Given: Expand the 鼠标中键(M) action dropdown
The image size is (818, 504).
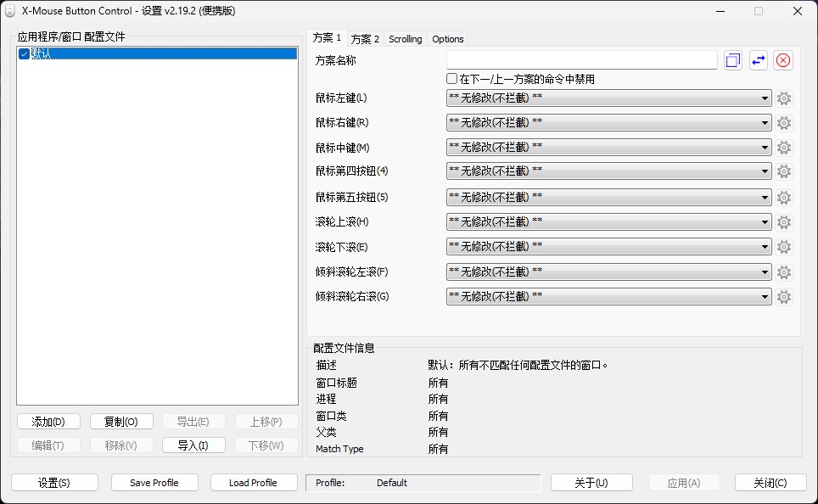Looking at the screenshot, I should [608, 148].
